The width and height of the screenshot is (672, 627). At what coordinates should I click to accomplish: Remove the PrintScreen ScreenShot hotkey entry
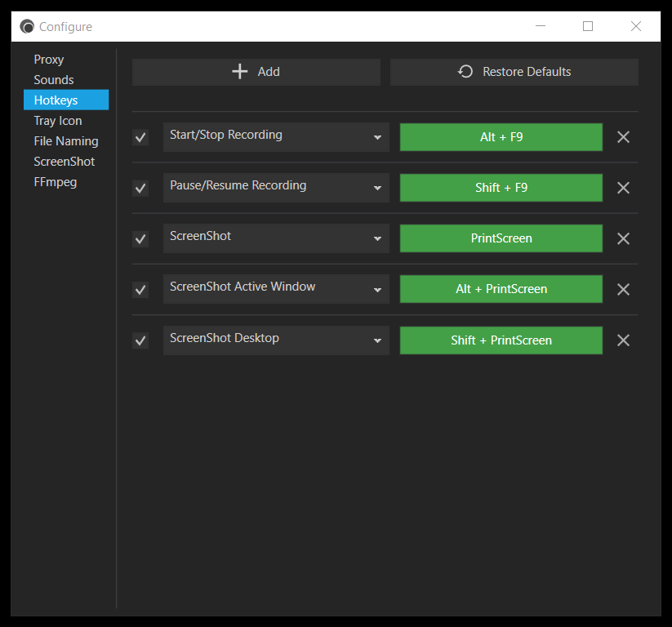pyautogui.click(x=623, y=238)
